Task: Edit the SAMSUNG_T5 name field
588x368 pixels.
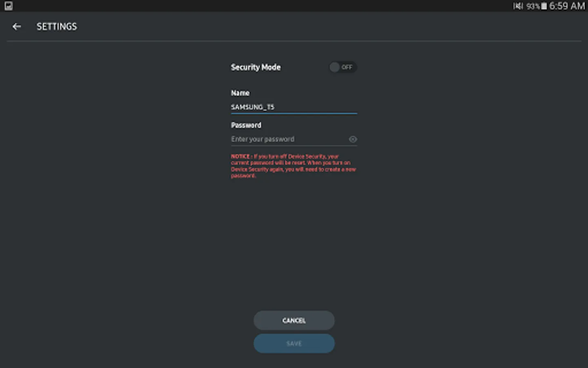Action: pyautogui.click(x=294, y=107)
